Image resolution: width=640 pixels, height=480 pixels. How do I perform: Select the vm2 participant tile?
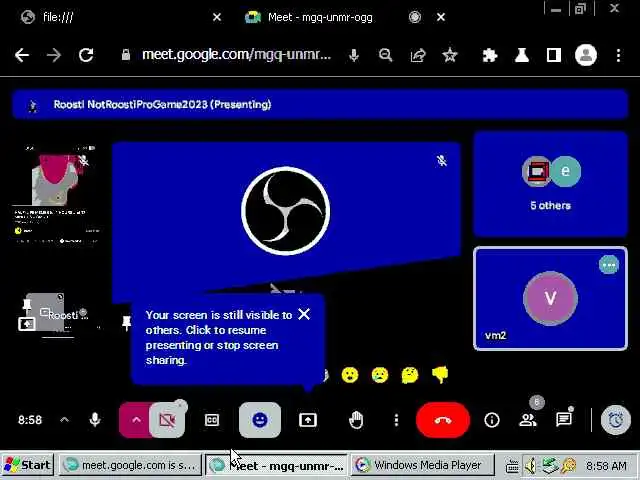tap(551, 298)
